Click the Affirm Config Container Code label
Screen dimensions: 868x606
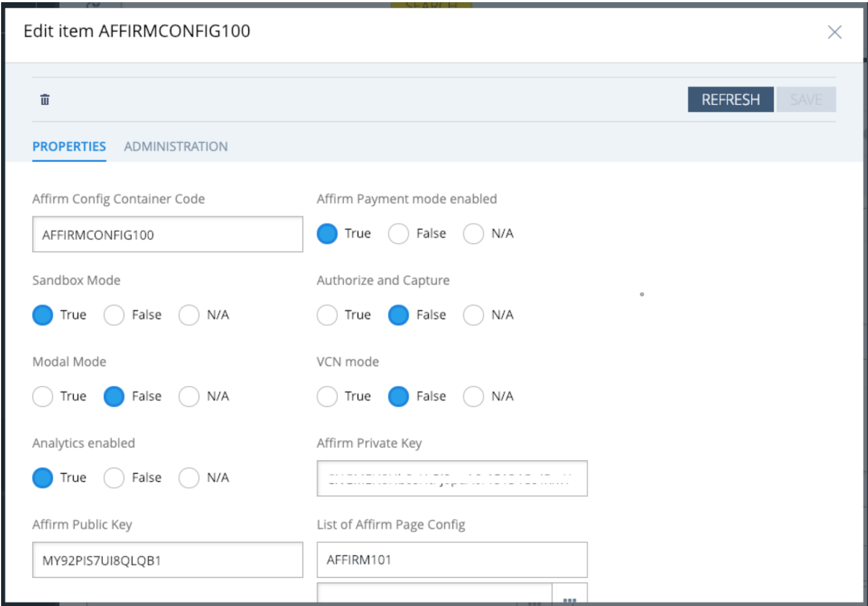tap(119, 199)
